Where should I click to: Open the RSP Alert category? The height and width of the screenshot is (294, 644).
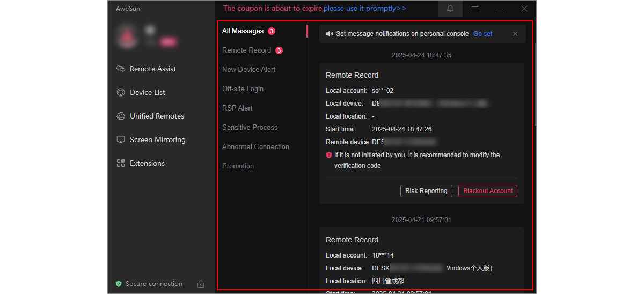pyautogui.click(x=237, y=108)
